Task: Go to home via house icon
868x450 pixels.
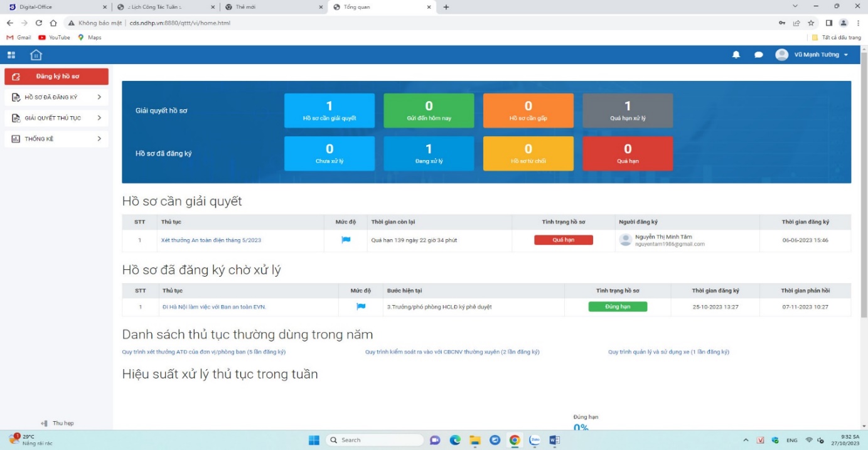Action: click(36, 55)
